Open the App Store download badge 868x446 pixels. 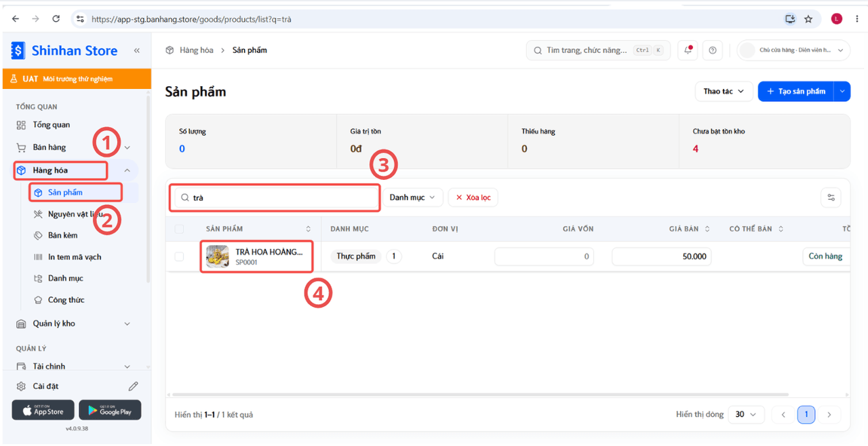point(43,410)
